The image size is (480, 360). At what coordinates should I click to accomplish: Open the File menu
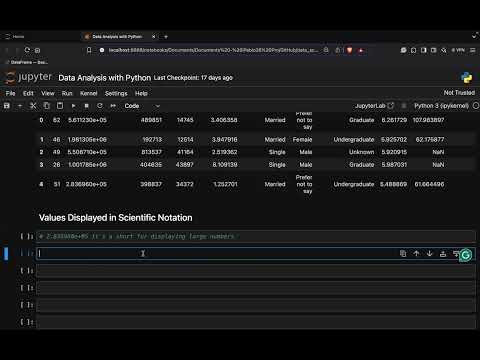coord(10,93)
